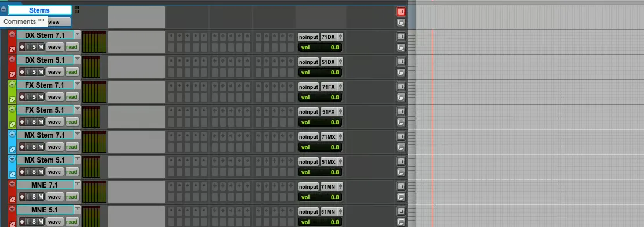The width and height of the screenshot is (644, 227).
Task: Select the MNE 7.1 track name
Action: 45,185
